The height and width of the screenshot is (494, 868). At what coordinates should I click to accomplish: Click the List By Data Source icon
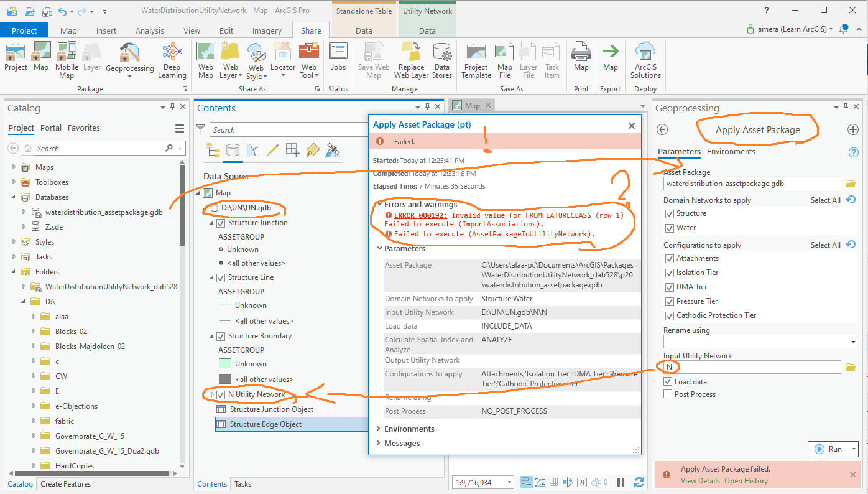tap(233, 150)
